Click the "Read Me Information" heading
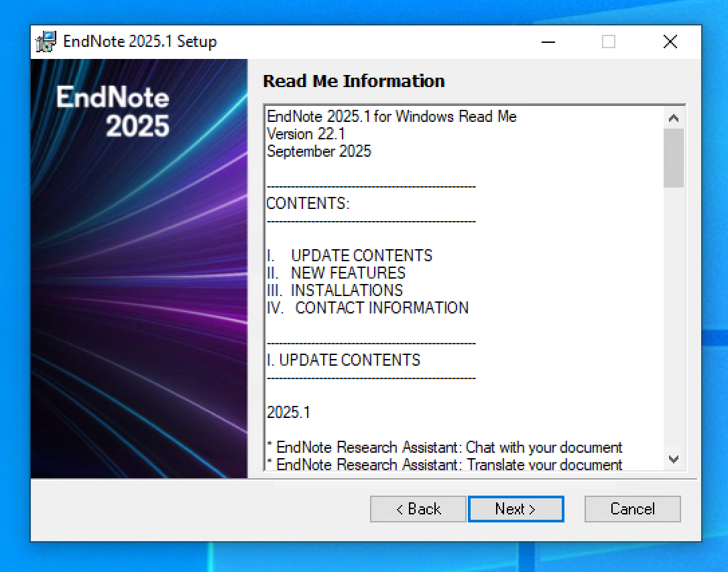728x572 pixels. [x=354, y=81]
